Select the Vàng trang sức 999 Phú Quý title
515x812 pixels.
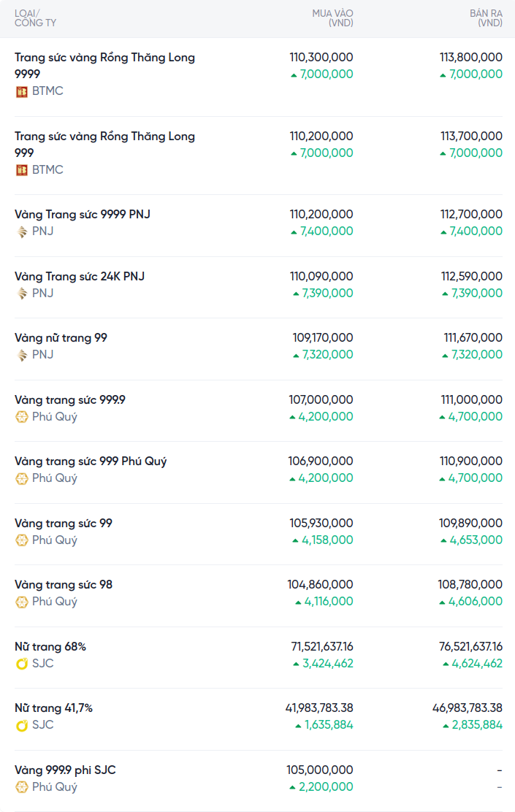coord(91,461)
